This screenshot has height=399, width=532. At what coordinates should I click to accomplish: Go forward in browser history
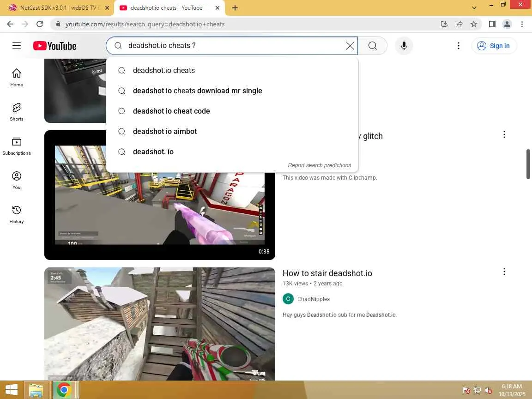[x=25, y=24]
